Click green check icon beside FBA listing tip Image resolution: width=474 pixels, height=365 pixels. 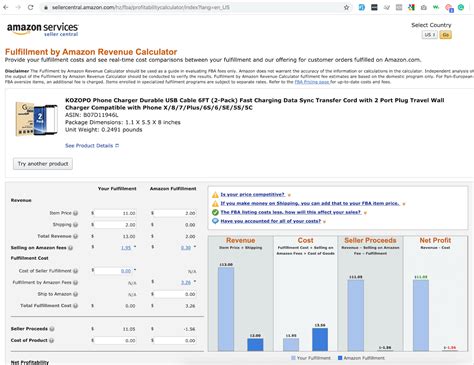click(x=215, y=212)
